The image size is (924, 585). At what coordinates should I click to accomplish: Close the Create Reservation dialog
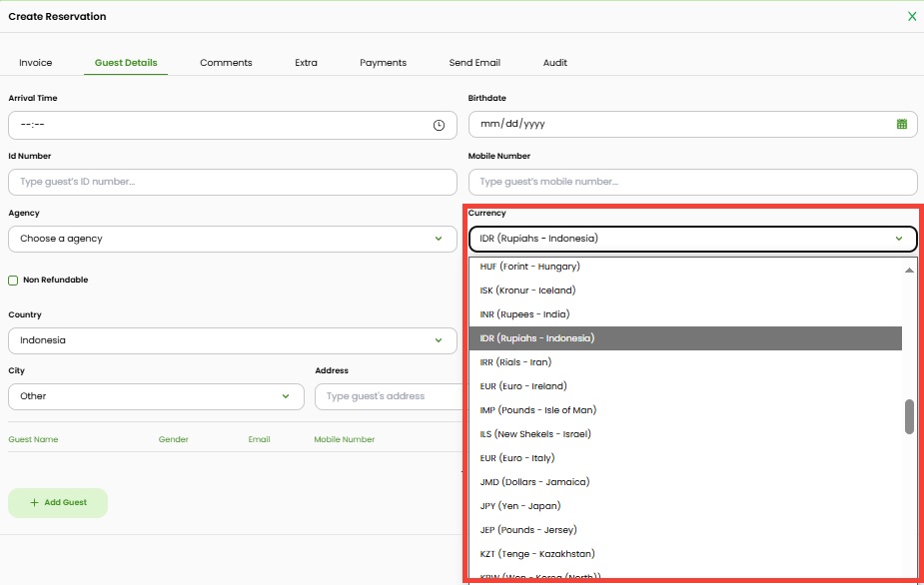912,17
